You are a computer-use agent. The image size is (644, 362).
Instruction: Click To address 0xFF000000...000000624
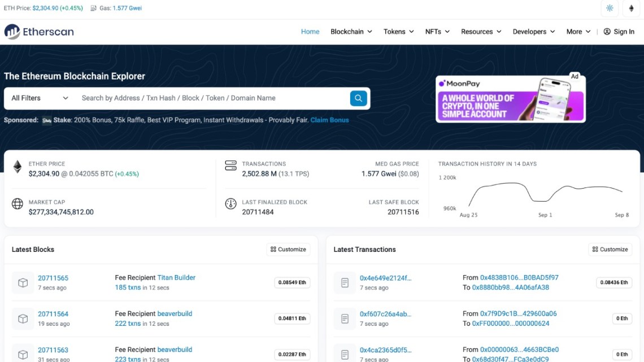coord(511,324)
